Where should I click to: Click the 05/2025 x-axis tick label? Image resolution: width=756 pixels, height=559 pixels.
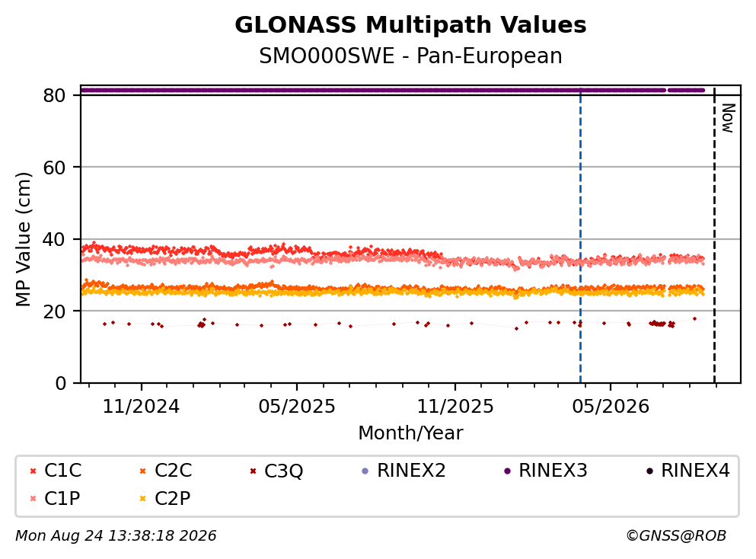296,407
